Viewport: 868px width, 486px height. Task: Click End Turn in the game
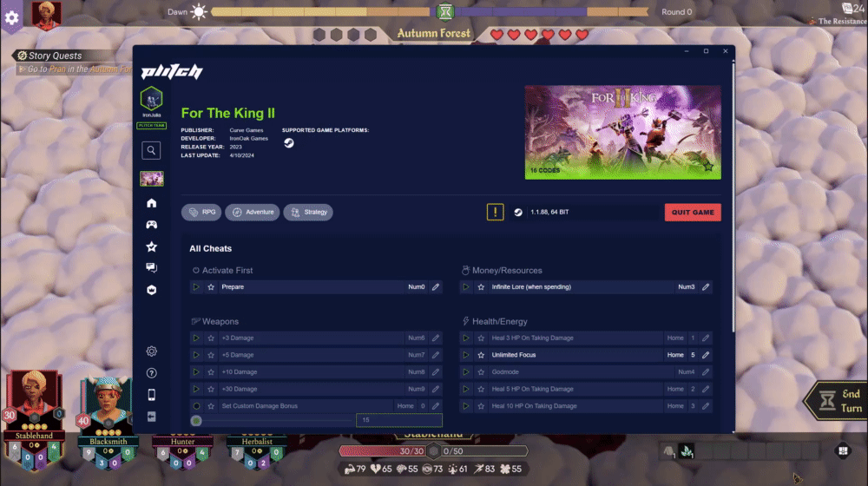838,401
